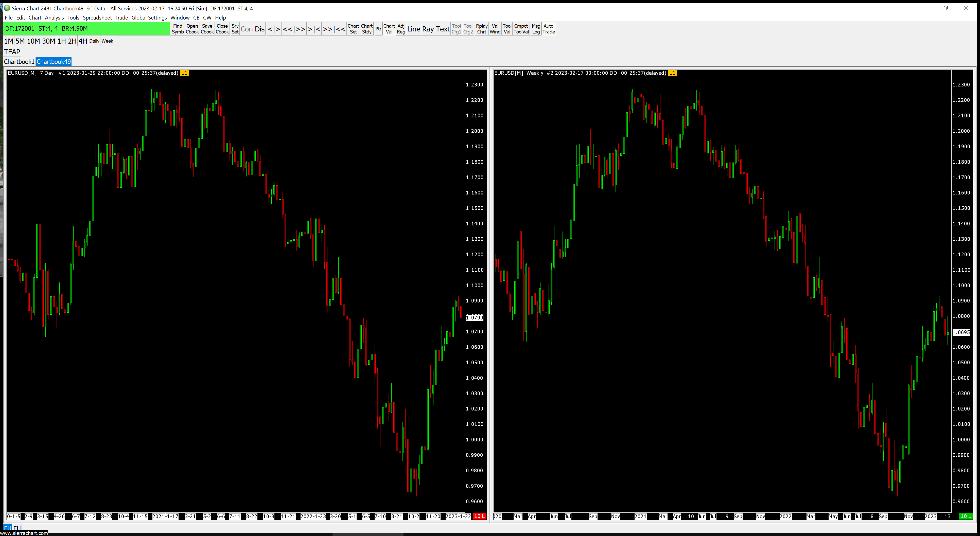This screenshot has width=980, height=536.
Task: Open Chart Stdy studies button
Action: click(366, 29)
